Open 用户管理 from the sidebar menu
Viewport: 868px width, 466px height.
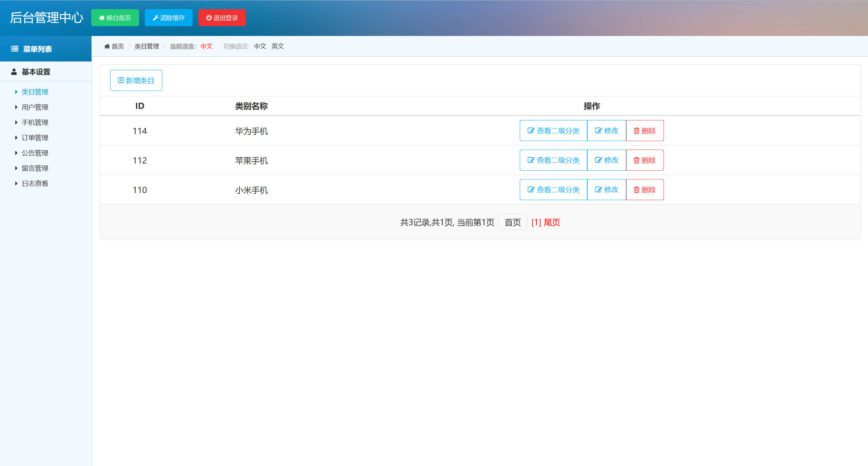point(35,107)
